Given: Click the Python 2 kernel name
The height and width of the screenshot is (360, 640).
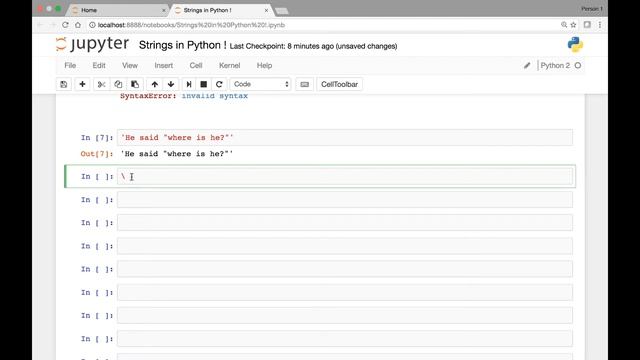Looking at the screenshot, I should pyautogui.click(x=555, y=65).
